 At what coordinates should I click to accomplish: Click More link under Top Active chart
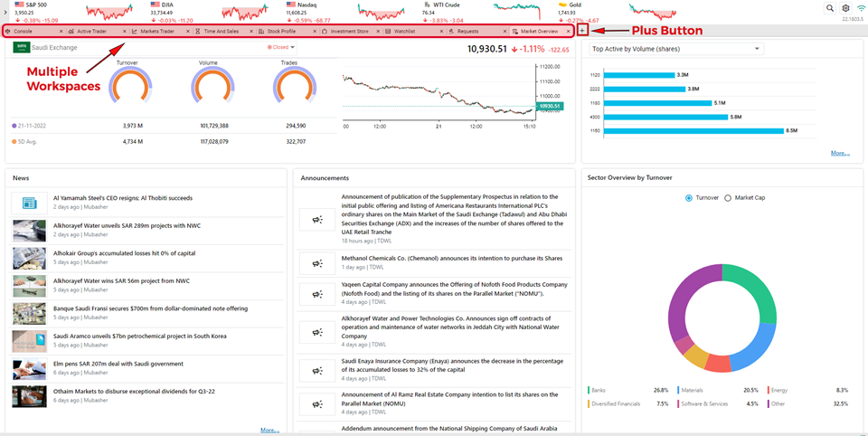840,153
